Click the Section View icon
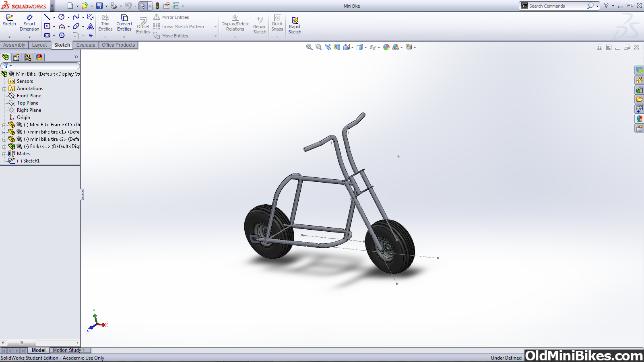 click(337, 47)
